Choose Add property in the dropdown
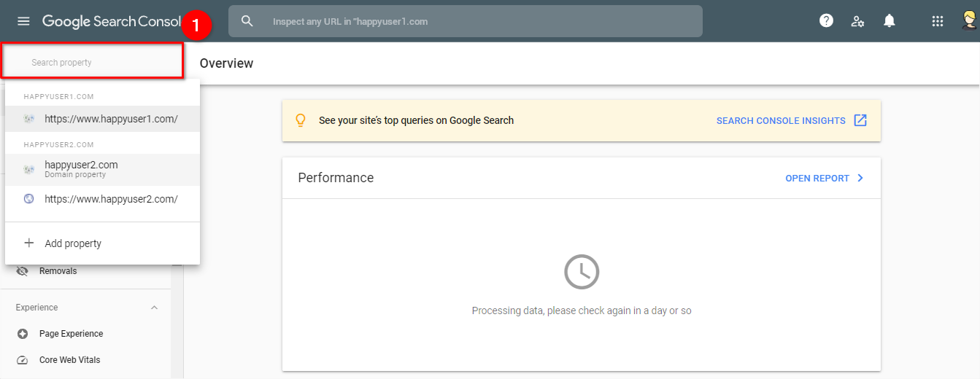 (x=102, y=243)
